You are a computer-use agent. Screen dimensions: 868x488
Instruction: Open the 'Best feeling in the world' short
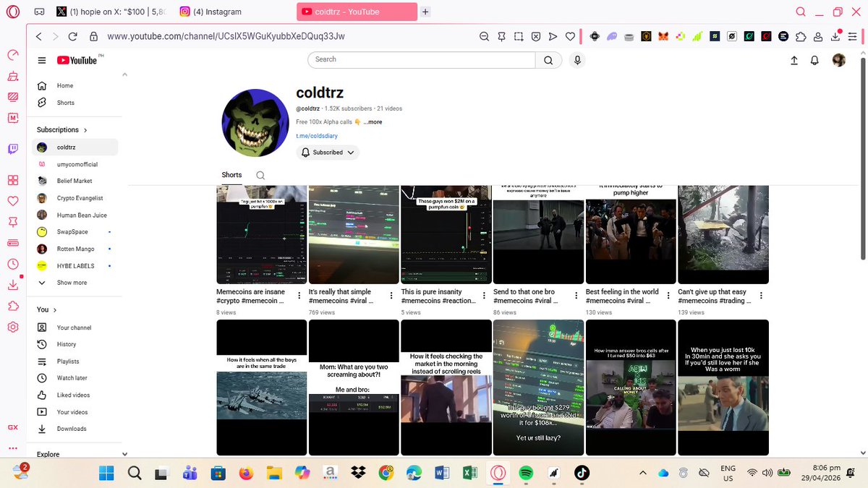(x=631, y=235)
